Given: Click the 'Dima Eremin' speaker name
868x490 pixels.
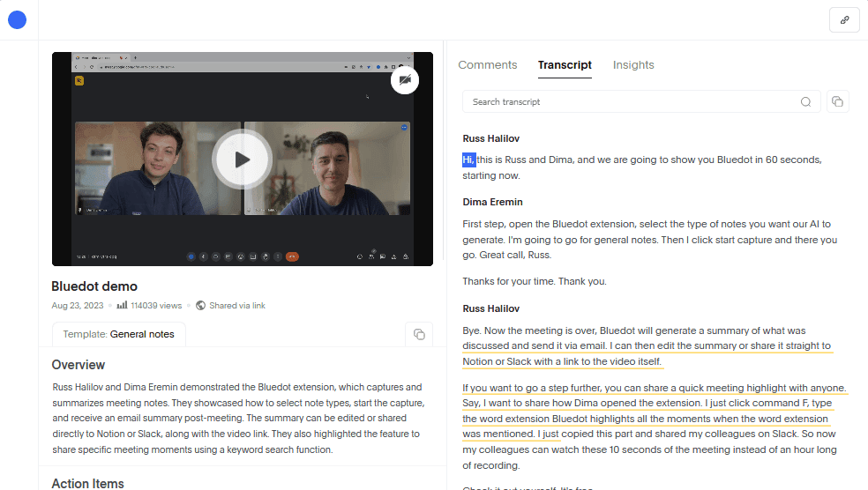Looking at the screenshot, I should (x=493, y=202).
